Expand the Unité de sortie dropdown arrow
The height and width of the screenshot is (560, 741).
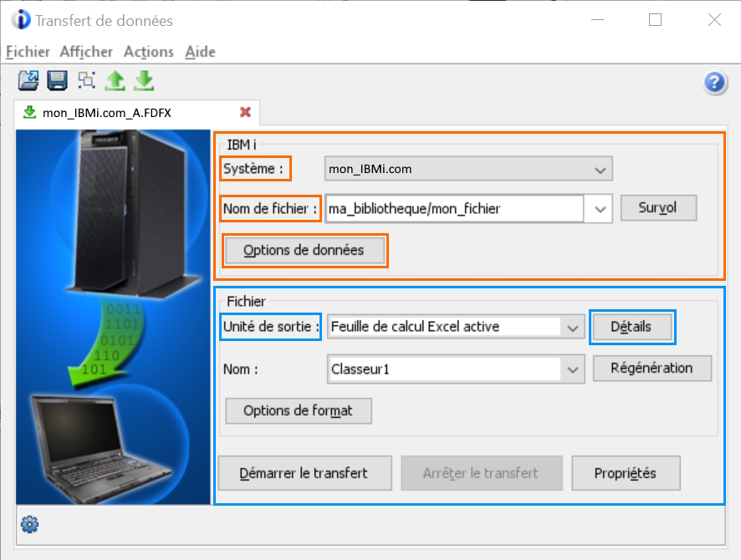click(x=573, y=327)
